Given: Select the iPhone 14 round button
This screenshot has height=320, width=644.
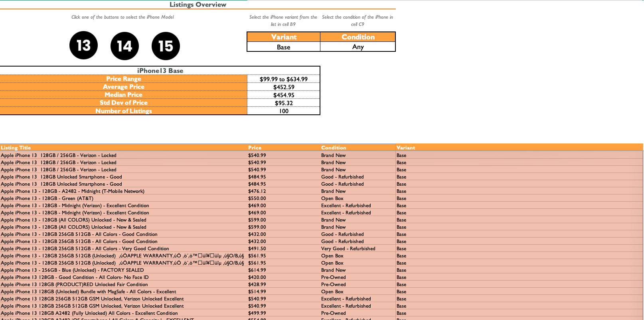Looking at the screenshot, I should [x=124, y=46].
